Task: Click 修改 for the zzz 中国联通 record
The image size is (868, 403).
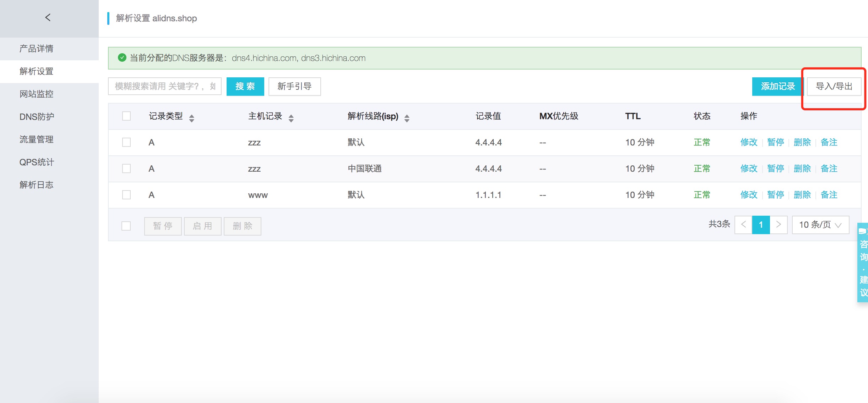Action: [749, 169]
